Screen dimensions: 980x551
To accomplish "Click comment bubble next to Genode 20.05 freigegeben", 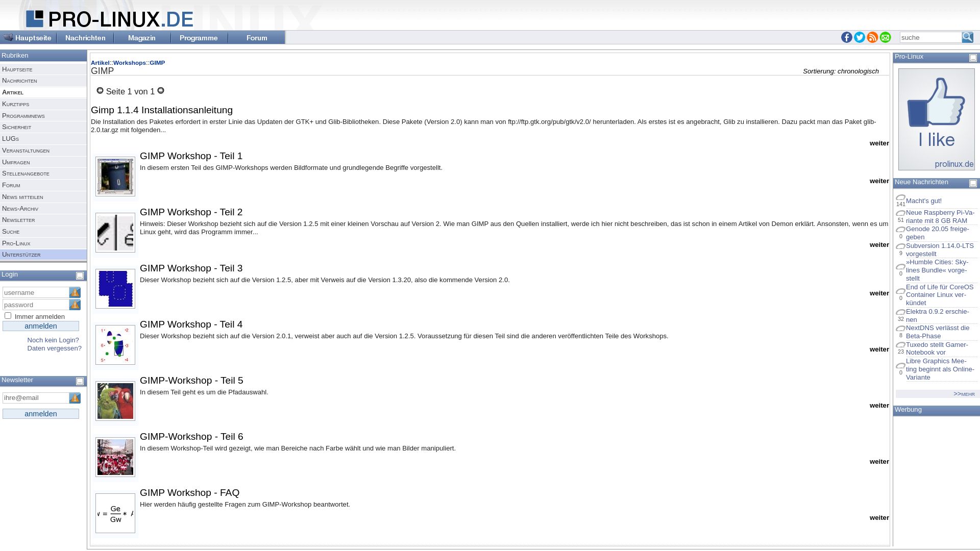I will (900, 230).
